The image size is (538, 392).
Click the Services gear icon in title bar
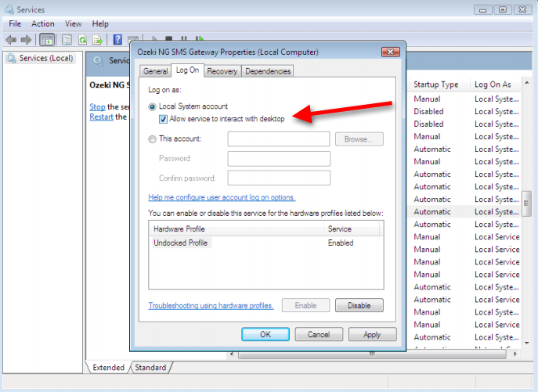coord(9,9)
